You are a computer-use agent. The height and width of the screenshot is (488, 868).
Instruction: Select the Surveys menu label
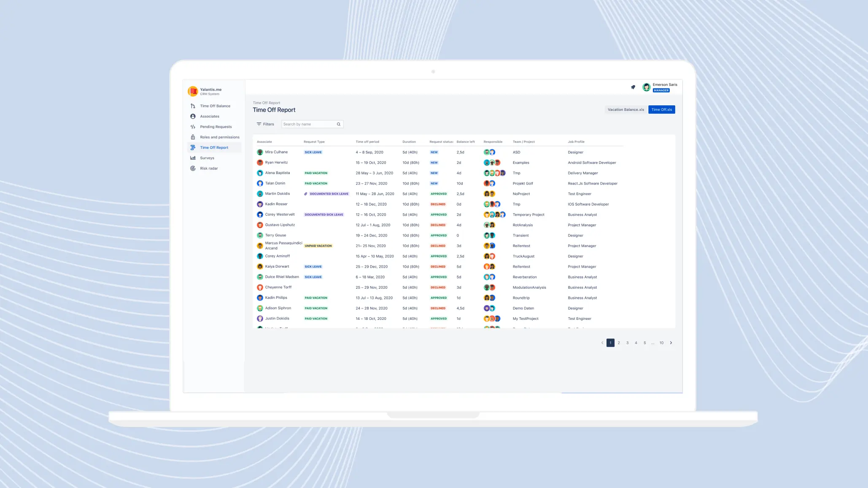[207, 158]
